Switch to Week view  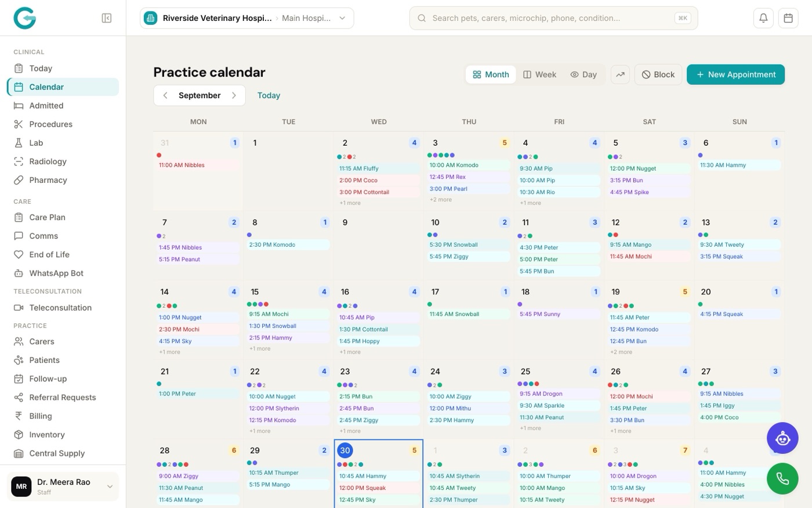pyautogui.click(x=539, y=74)
